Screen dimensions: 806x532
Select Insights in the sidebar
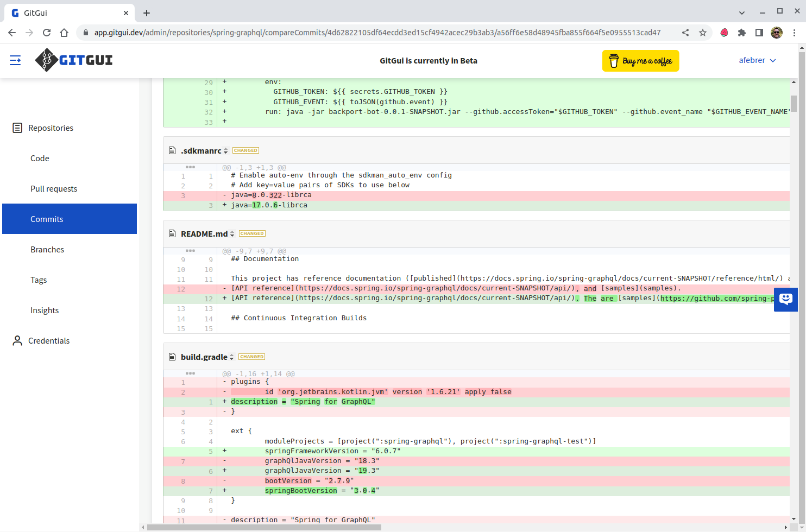click(x=45, y=311)
